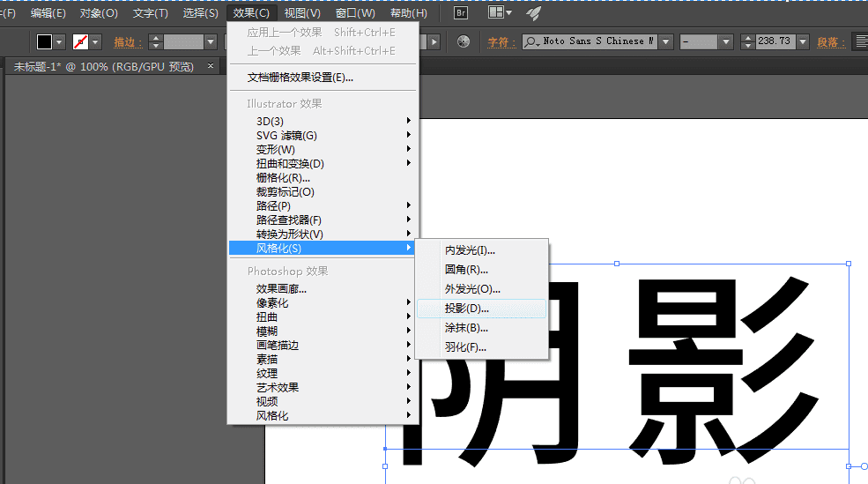Open the stroke weight dropdown arrow
868x484 pixels.
tap(210, 41)
